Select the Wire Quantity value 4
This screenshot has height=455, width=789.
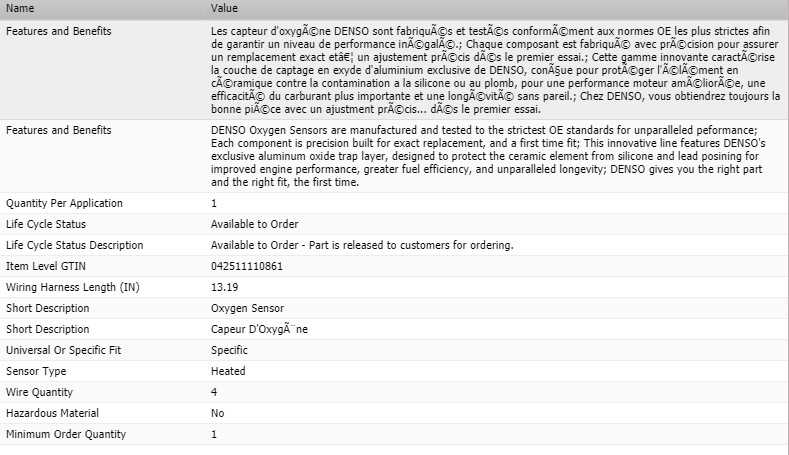[x=214, y=392]
